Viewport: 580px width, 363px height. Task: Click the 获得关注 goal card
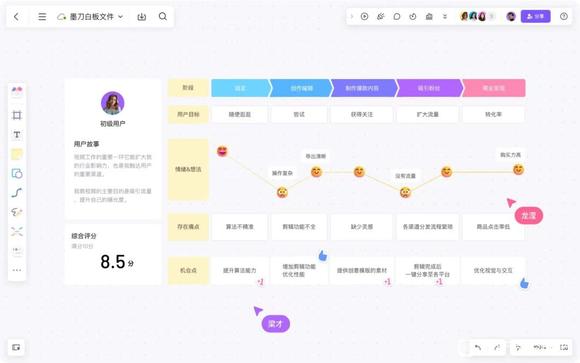coord(361,114)
